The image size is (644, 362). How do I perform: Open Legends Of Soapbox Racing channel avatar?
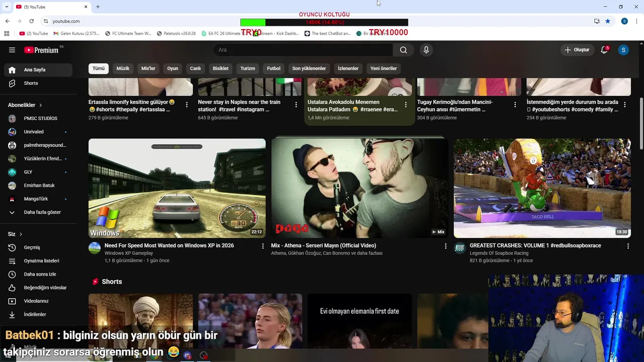tap(460, 248)
